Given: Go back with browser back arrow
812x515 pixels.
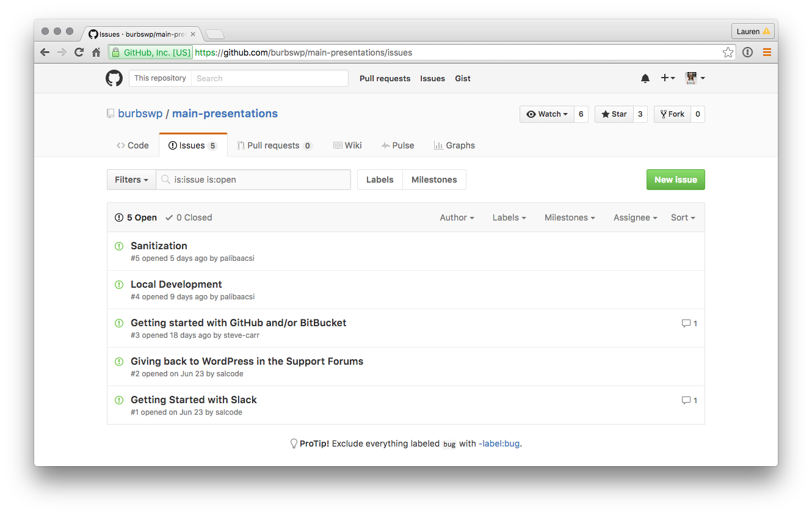Looking at the screenshot, I should pyautogui.click(x=45, y=53).
